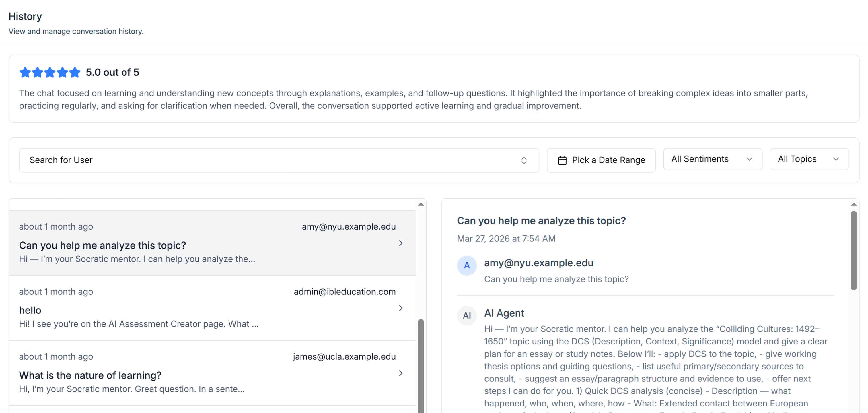Open the 'What is the nature of learning?' conversation
This screenshot has width=868, height=413.
coord(212,373)
